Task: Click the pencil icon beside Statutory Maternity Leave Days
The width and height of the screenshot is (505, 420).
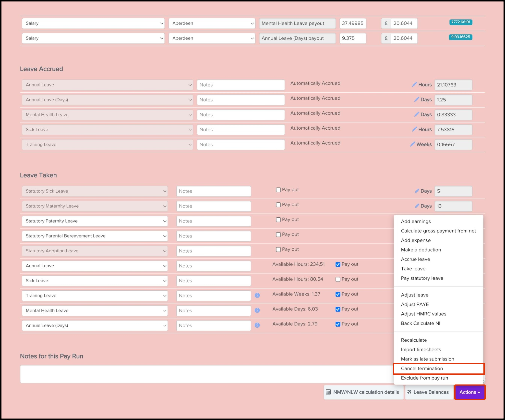Action: point(417,206)
